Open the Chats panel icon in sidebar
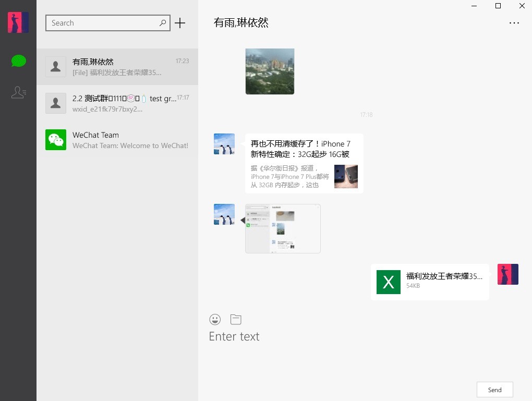Image resolution: width=532 pixels, height=401 pixels. tap(18, 61)
